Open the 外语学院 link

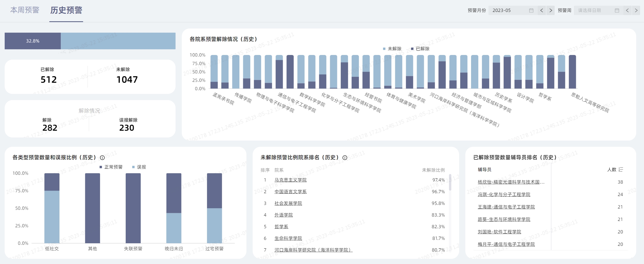tap(284, 215)
